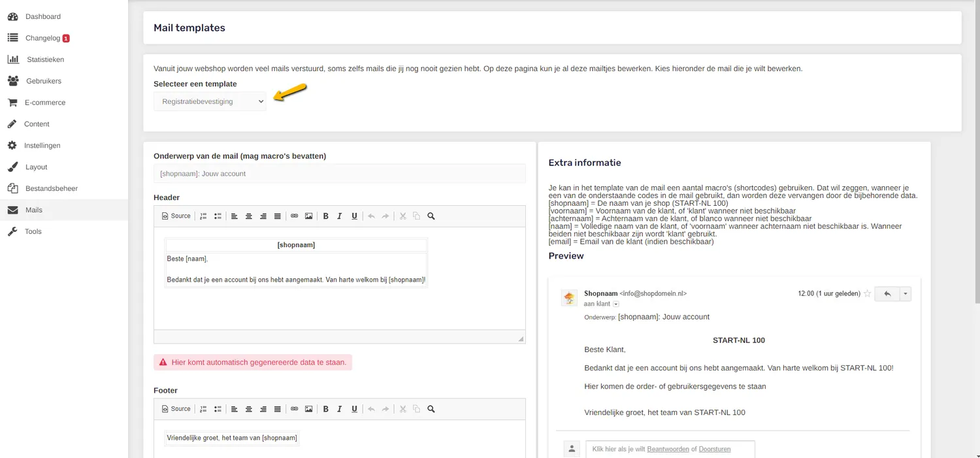Click the mail subject input field
The height and width of the screenshot is (458, 980).
click(340, 174)
